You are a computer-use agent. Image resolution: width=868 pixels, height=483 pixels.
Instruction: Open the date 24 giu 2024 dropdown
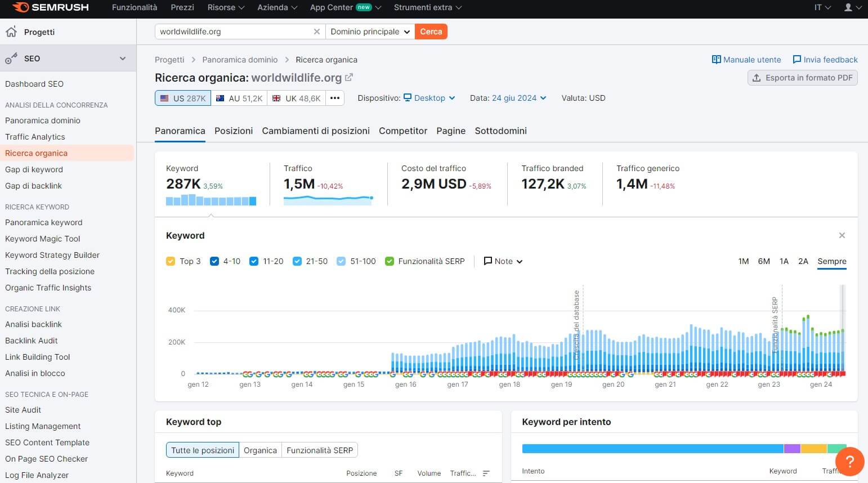(x=519, y=98)
